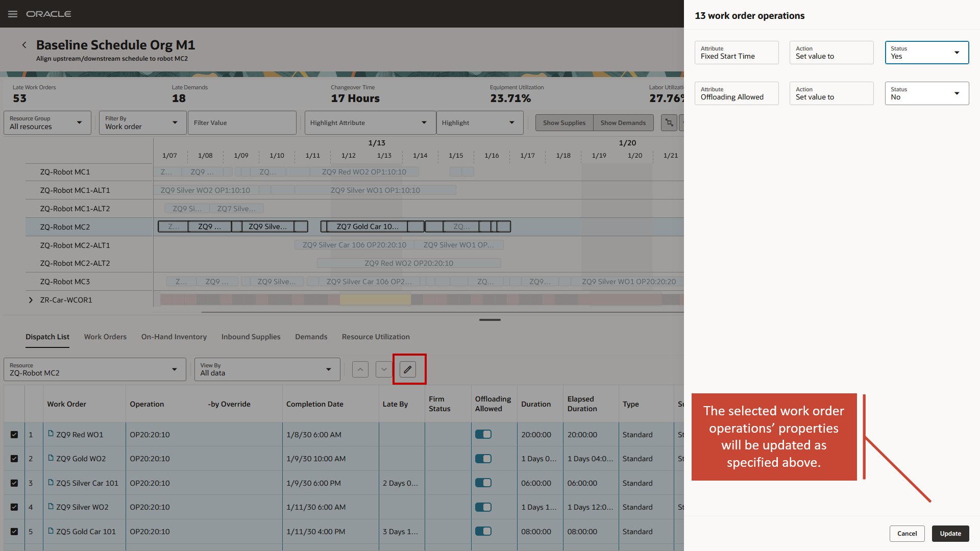Expand the ZR-Car-WCOR1 resource row

point(31,300)
